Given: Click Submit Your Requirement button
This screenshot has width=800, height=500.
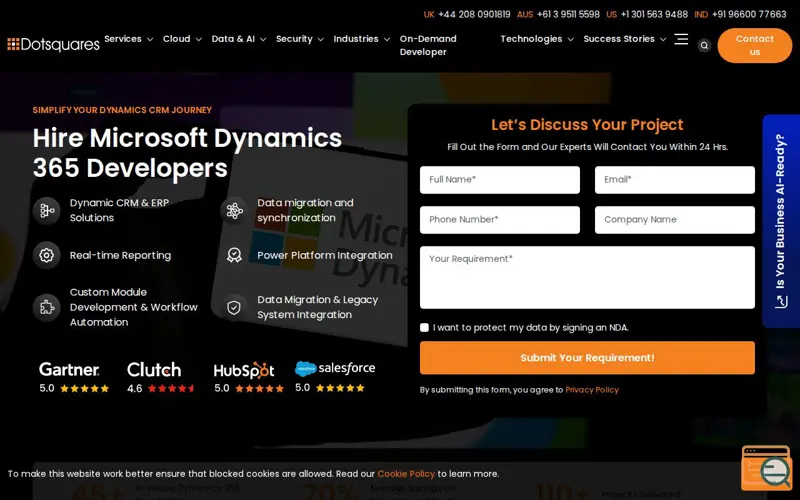Looking at the screenshot, I should click(587, 358).
